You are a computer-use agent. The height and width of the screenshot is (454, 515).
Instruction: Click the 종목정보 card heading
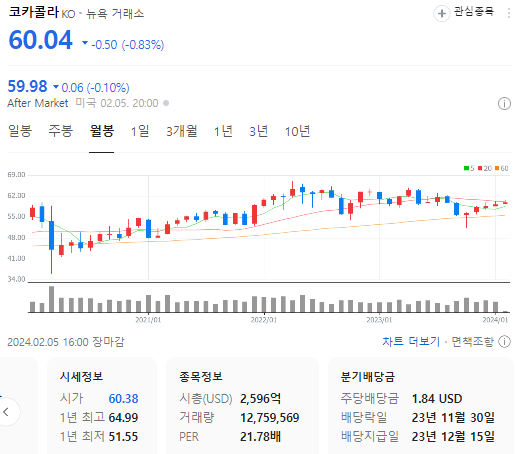[201, 377]
